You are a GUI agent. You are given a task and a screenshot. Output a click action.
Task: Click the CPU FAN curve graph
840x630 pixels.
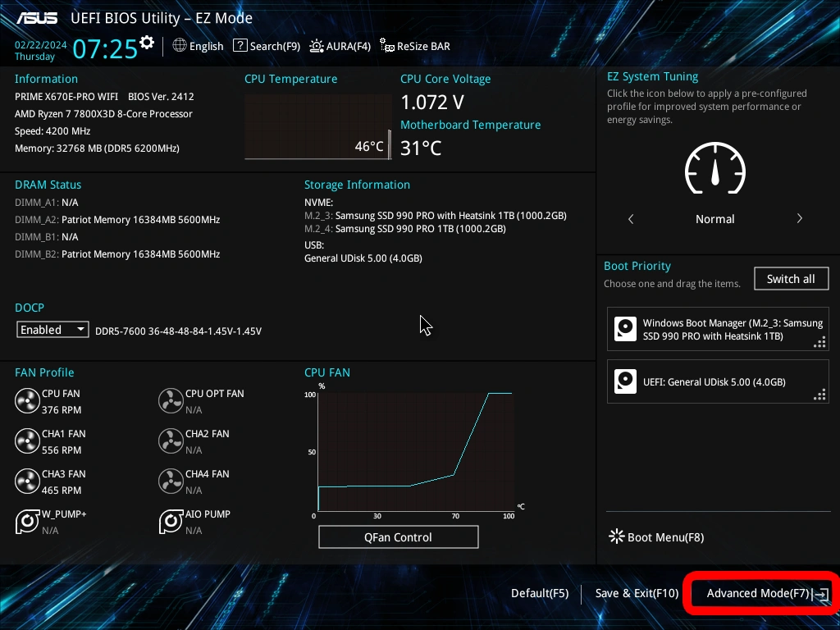coord(416,452)
